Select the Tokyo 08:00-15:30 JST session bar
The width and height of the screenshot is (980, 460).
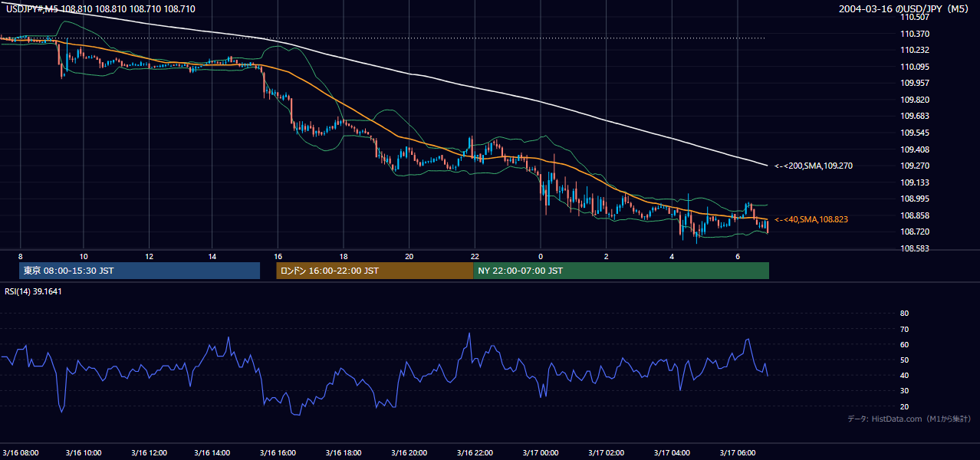140,271
